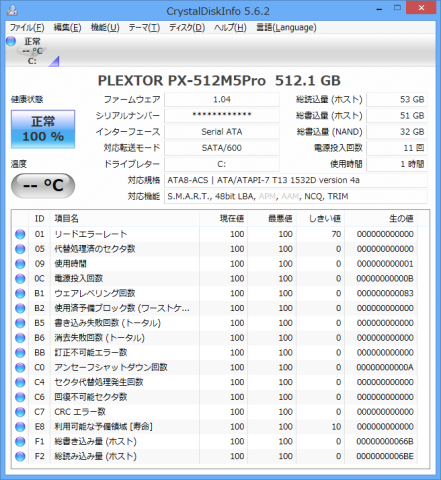This screenshot has height=480, width=441.
Task: Select the C: drive status orb at top
Action: (11, 41)
